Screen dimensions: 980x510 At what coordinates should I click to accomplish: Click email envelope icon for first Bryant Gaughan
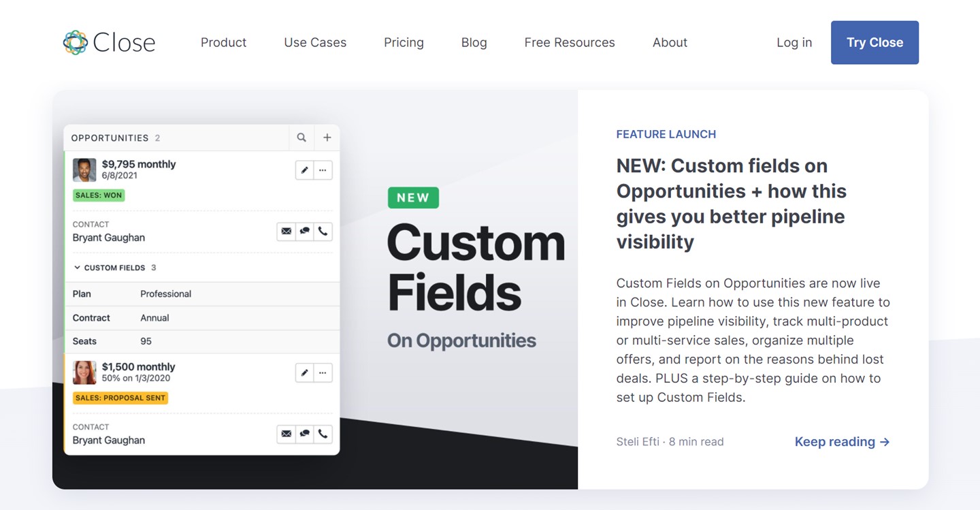(287, 232)
